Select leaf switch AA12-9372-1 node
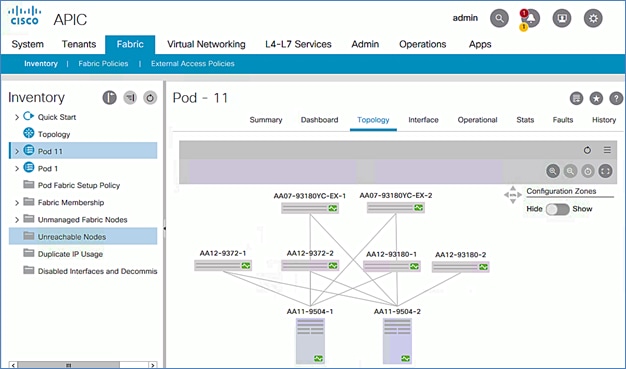The image size is (626, 369). click(x=223, y=266)
